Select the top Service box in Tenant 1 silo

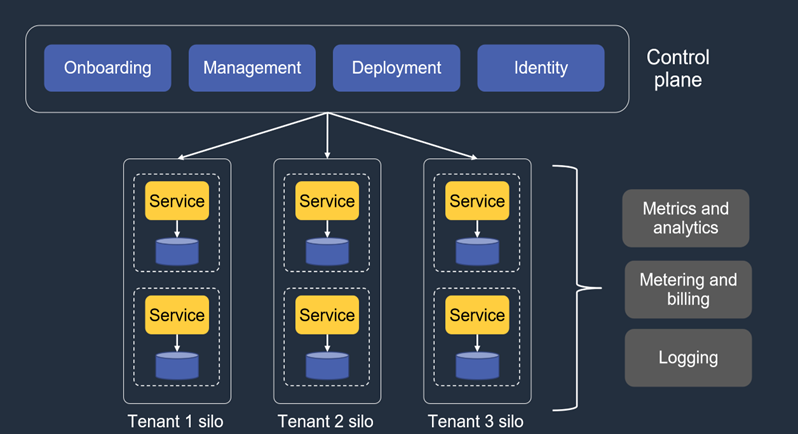tap(177, 201)
